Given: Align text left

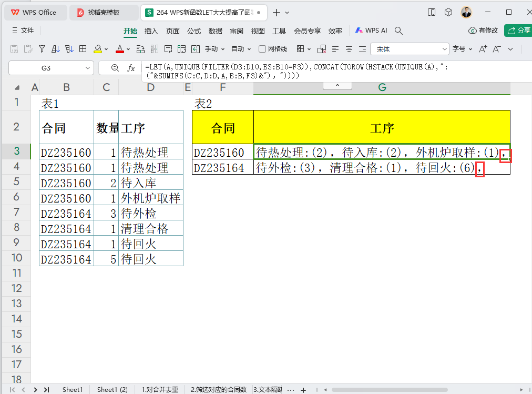Looking at the screenshot, I should pyautogui.click(x=335, y=49).
